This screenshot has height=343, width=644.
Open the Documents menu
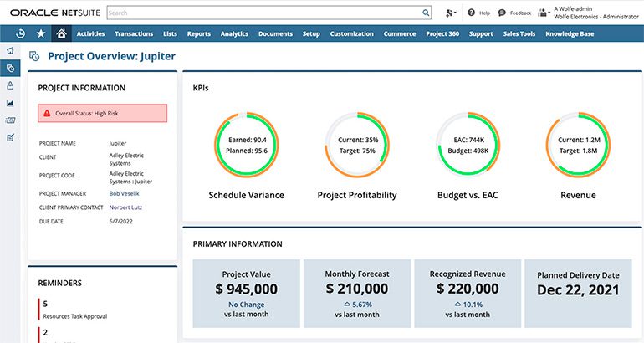click(276, 33)
